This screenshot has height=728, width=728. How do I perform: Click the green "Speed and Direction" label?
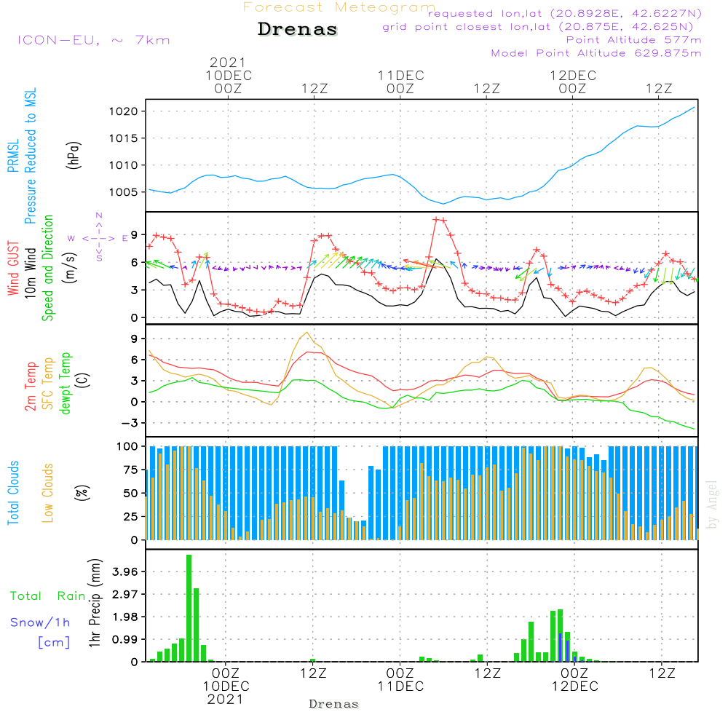(48, 268)
